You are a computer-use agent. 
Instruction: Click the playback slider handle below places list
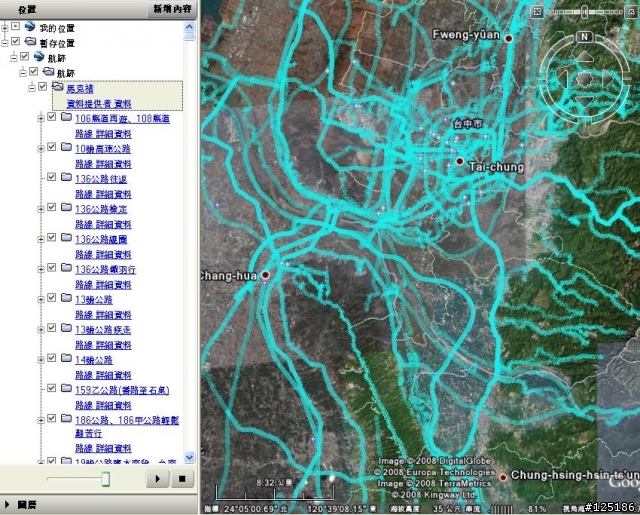[x=105, y=479]
